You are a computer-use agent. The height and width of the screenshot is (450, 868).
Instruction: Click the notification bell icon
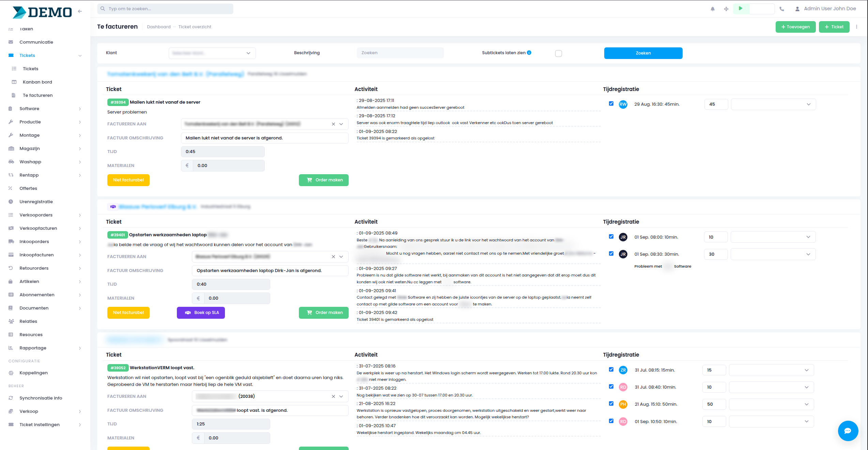(x=713, y=9)
